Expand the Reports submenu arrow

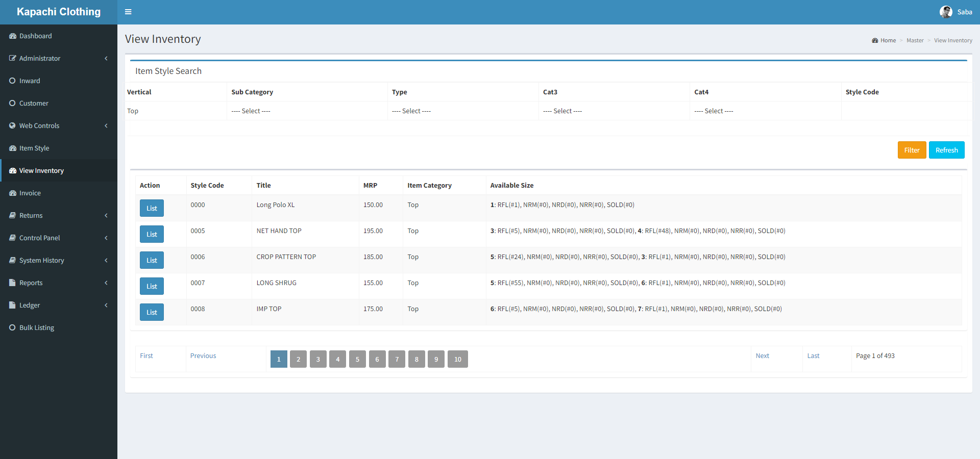click(106, 283)
